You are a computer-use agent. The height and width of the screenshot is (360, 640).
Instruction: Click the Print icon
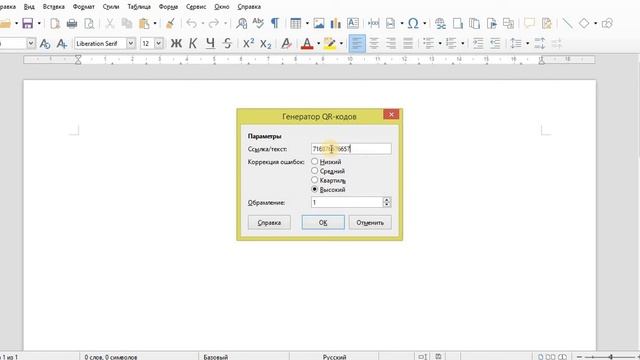click(72, 23)
